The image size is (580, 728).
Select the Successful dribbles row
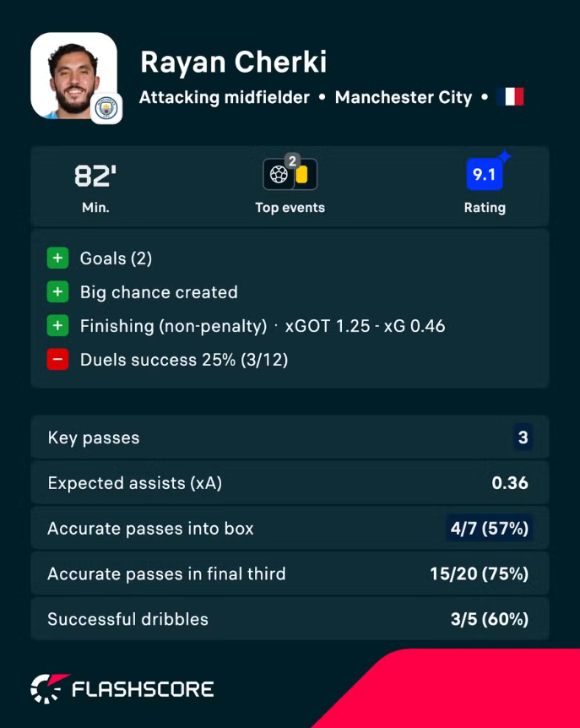coord(290,619)
